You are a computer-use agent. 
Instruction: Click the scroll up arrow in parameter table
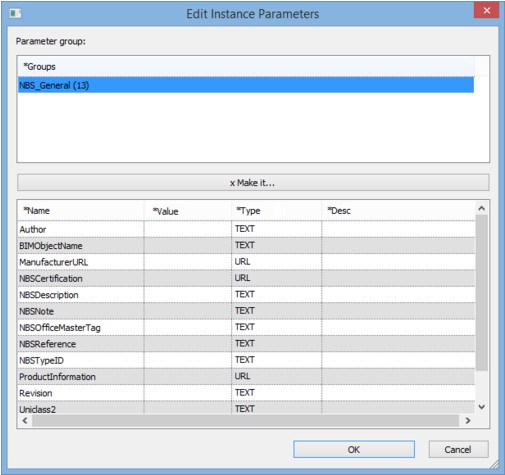click(482, 208)
